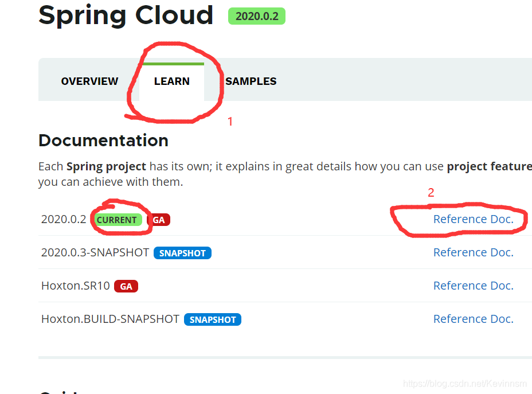Click the red GA badge next to CURRENT
This screenshot has height=394, width=532.
point(159,220)
